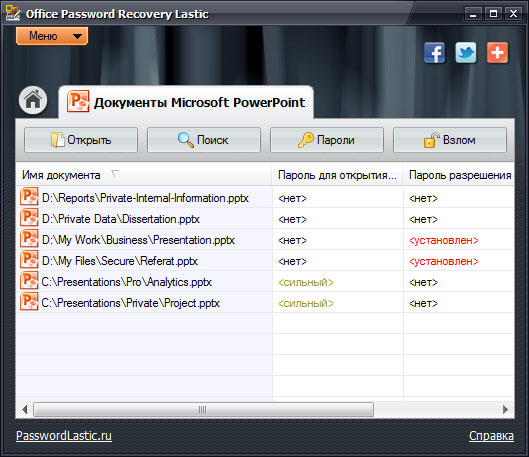Image resolution: width=529 pixels, height=457 pixels.
Task: Select C:\Presentations\Pro\Analytics.pptx file name
Action: (x=127, y=282)
